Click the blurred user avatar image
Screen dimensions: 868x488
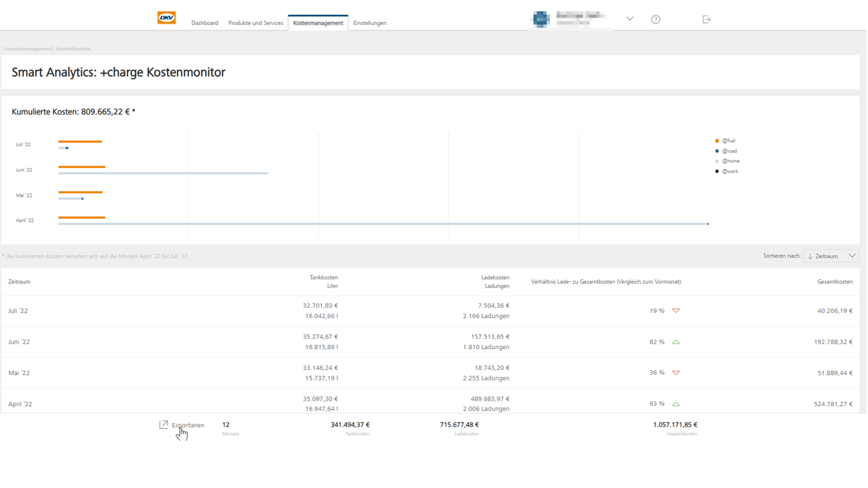(540, 20)
